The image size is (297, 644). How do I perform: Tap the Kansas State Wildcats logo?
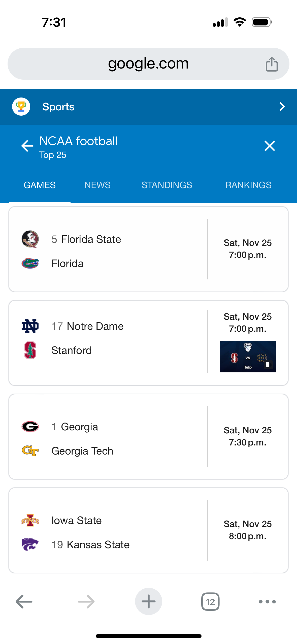30,544
